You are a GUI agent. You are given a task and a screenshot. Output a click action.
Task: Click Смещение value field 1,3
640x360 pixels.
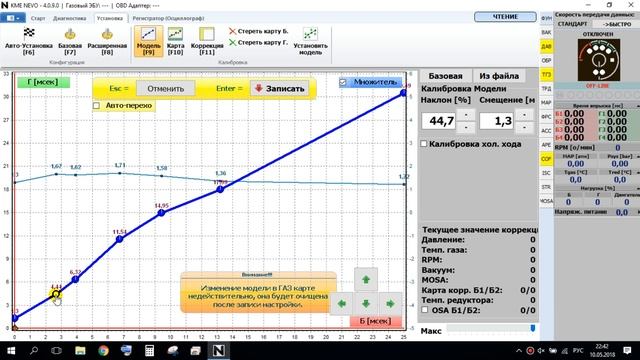(x=496, y=121)
